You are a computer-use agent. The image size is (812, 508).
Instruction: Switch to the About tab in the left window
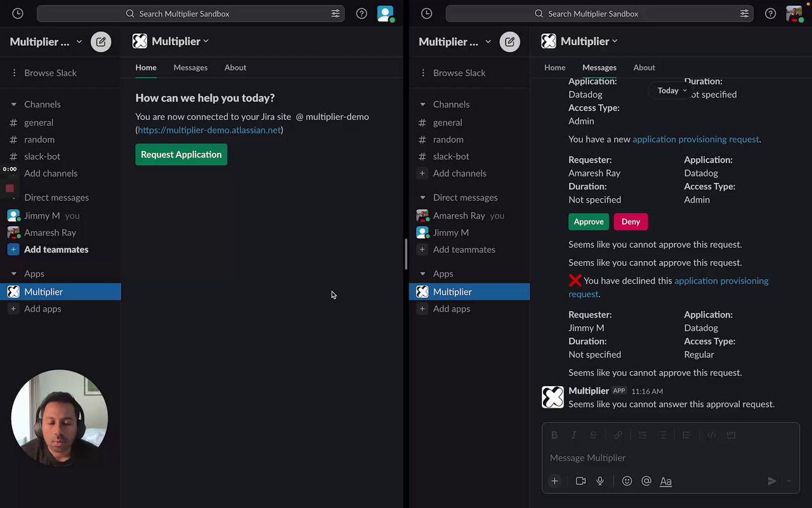point(235,67)
